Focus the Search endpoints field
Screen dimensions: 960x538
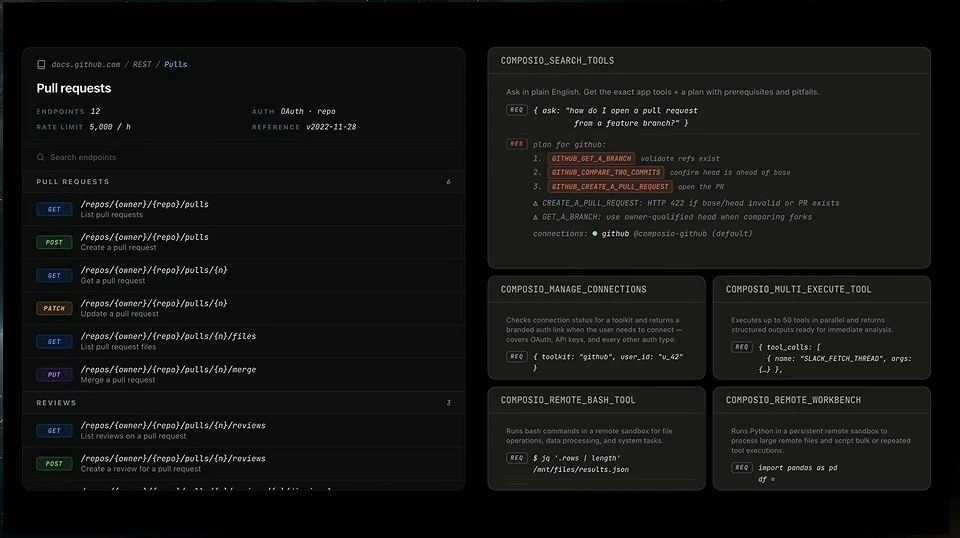tap(244, 157)
